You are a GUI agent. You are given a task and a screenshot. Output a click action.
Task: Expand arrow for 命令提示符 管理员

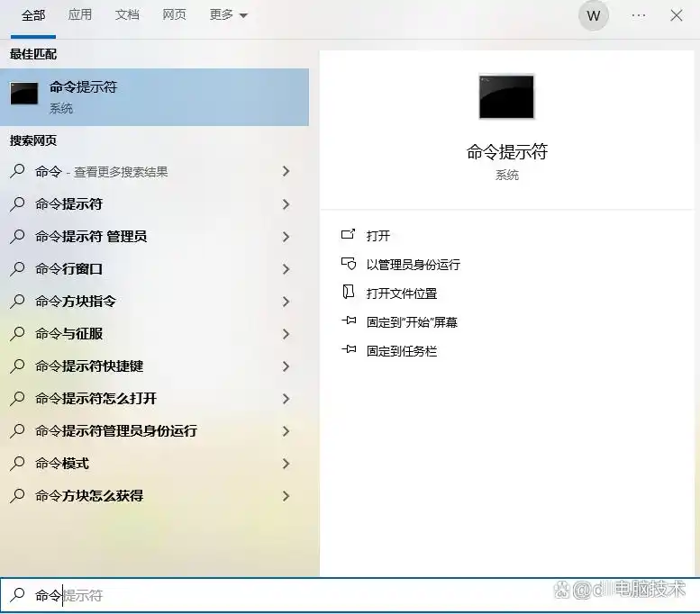(x=286, y=237)
